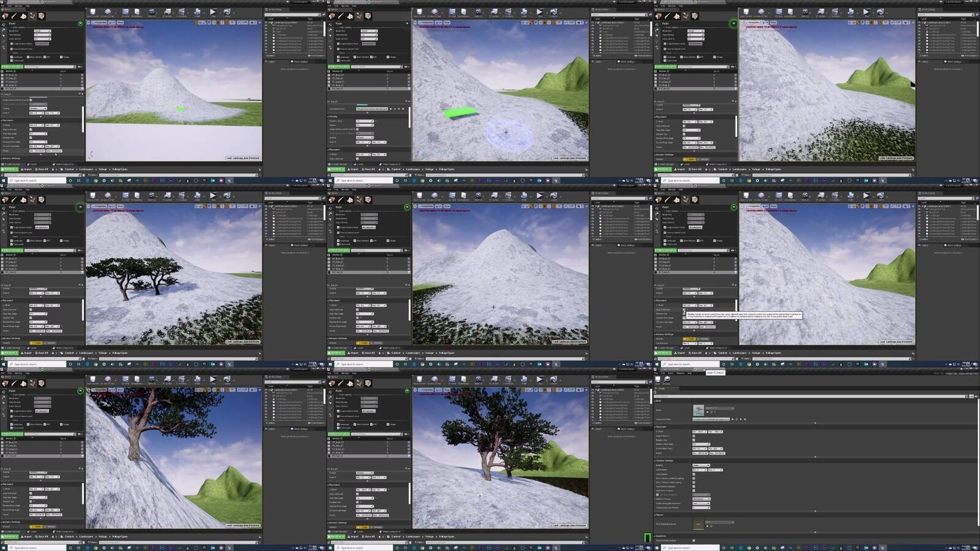
Task: Open Windows Start menu under the asset editor window
Action: pyautogui.click(x=657, y=548)
